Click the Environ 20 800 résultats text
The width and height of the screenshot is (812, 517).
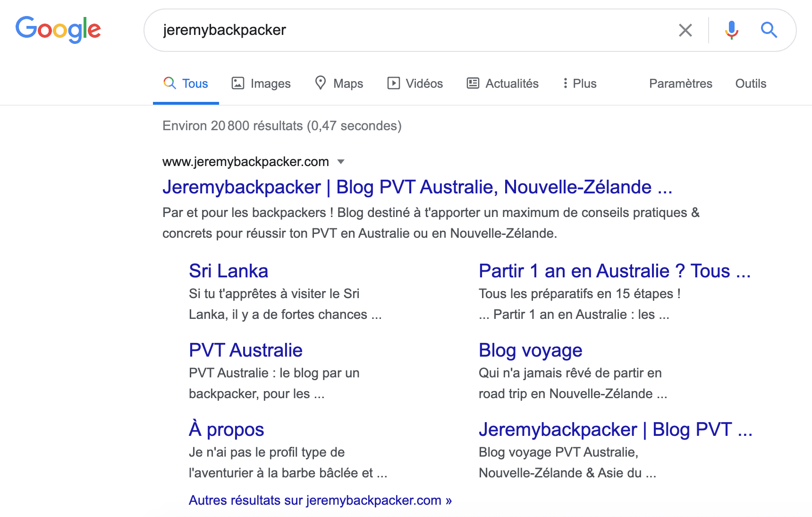(282, 126)
